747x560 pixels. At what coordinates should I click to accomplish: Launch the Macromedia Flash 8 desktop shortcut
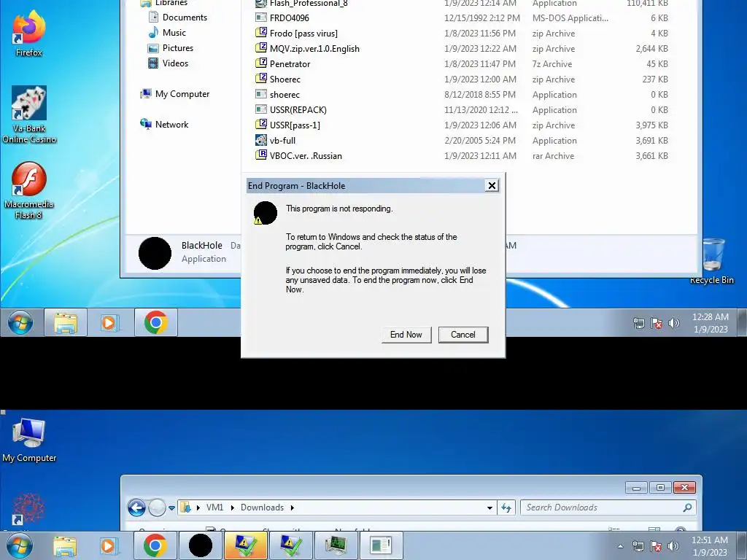click(x=28, y=190)
